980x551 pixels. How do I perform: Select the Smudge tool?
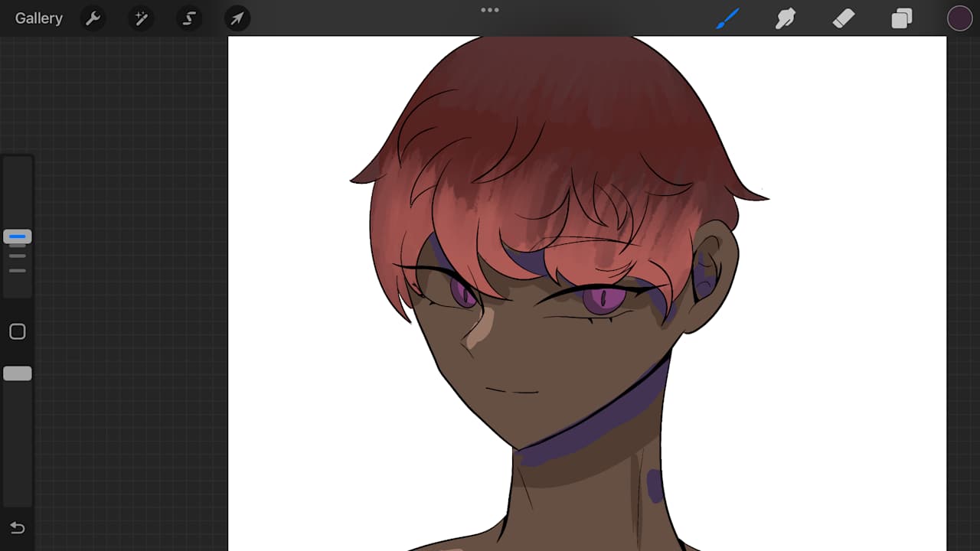point(786,18)
